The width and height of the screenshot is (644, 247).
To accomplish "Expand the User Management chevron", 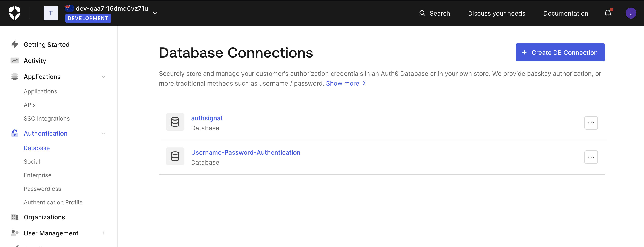I will [x=103, y=233].
